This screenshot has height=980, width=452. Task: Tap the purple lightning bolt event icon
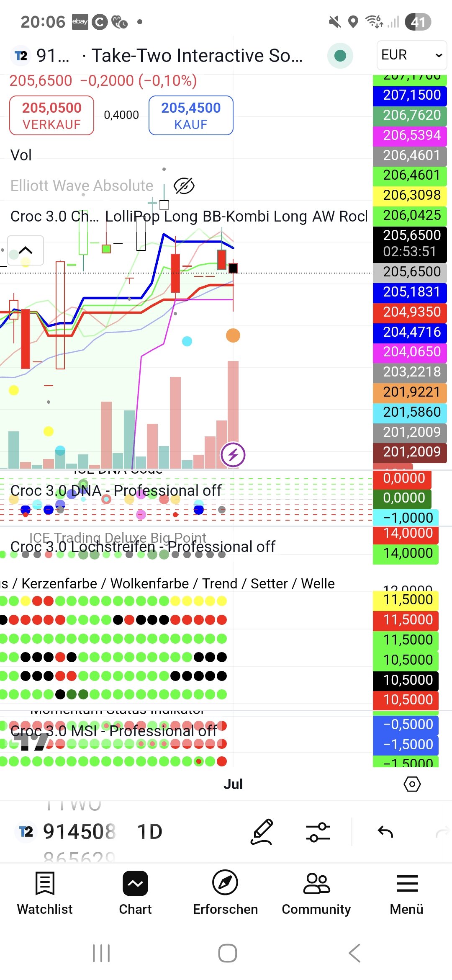point(233,454)
